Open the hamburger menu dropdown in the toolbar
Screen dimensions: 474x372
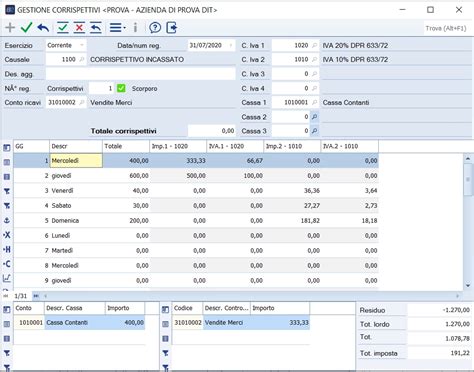coord(117,28)
